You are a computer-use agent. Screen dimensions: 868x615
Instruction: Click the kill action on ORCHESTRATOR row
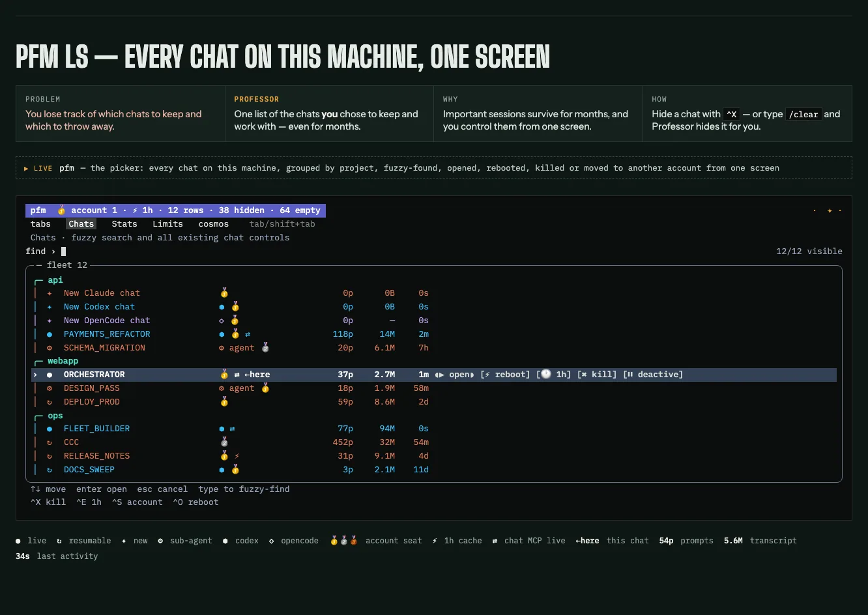(598, 375)
